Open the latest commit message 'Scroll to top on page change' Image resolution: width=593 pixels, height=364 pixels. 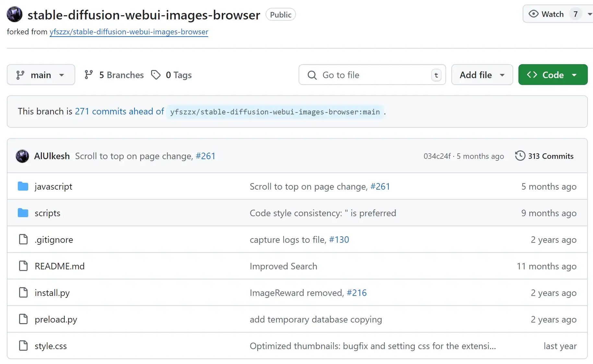[134, 156]
